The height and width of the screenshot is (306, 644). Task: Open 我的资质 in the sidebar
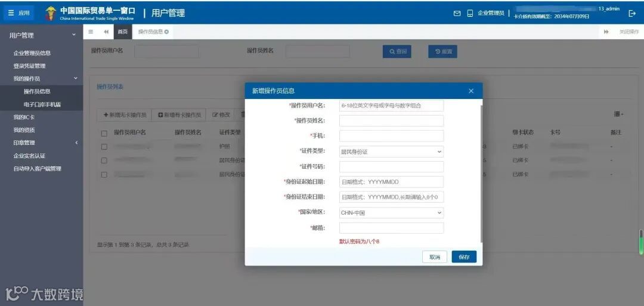24,130
